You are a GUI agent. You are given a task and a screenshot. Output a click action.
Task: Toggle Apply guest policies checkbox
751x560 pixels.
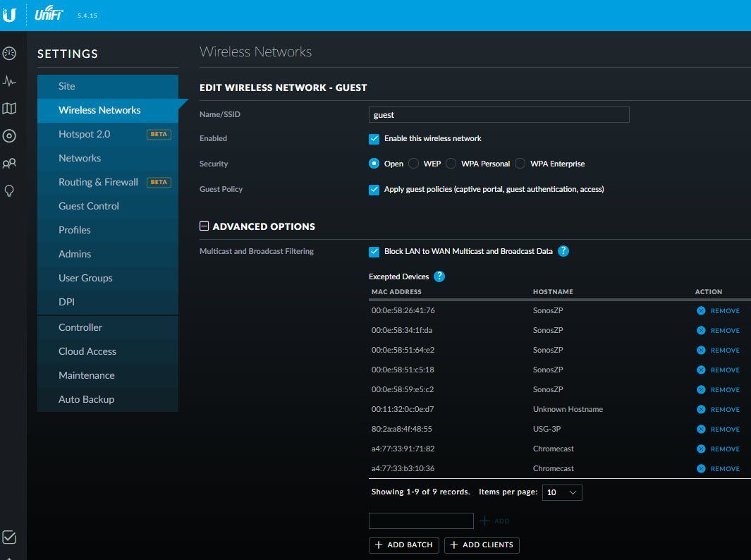tap(374, 190)
